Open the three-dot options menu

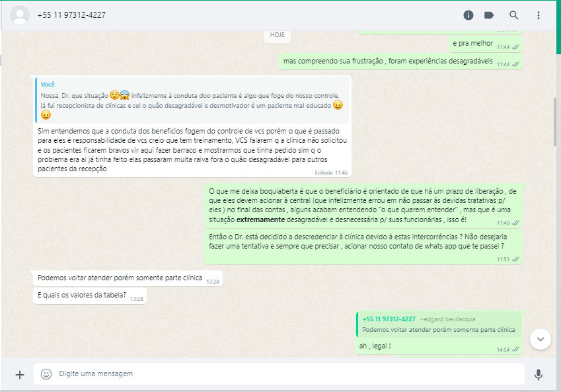pos(539,15)
